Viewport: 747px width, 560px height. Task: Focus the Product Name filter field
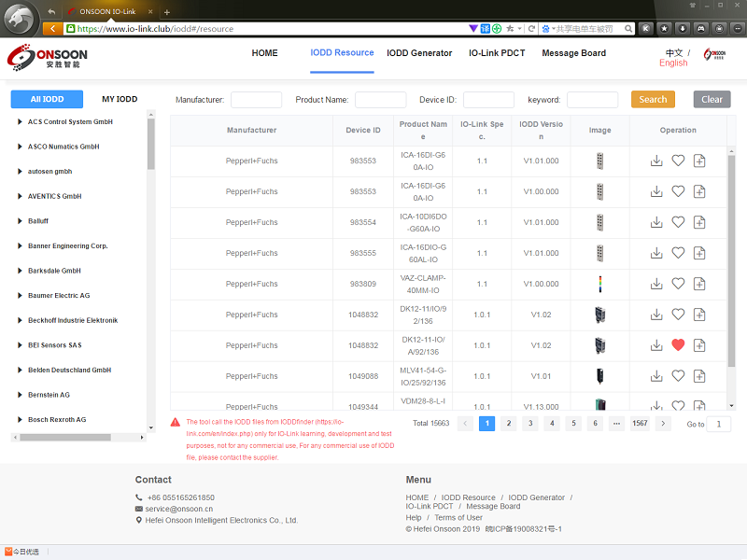[381, 100]
